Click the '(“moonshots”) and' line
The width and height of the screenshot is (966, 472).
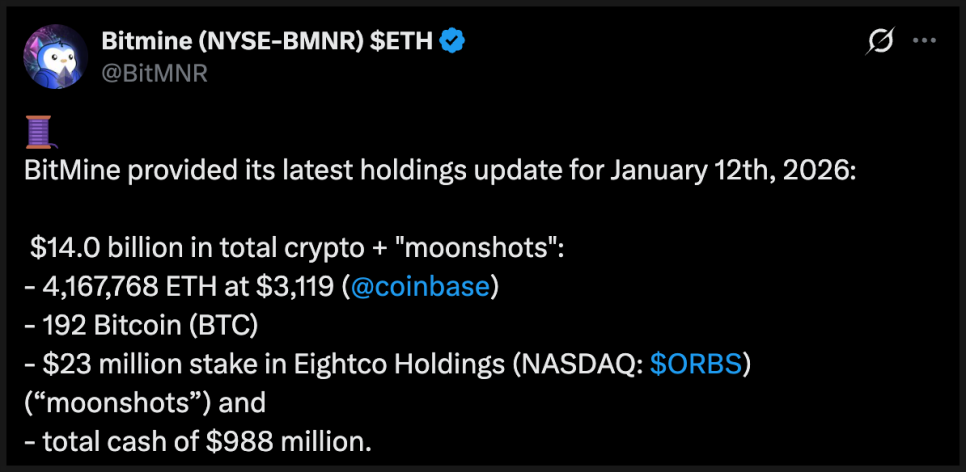(x=145, y=403)
